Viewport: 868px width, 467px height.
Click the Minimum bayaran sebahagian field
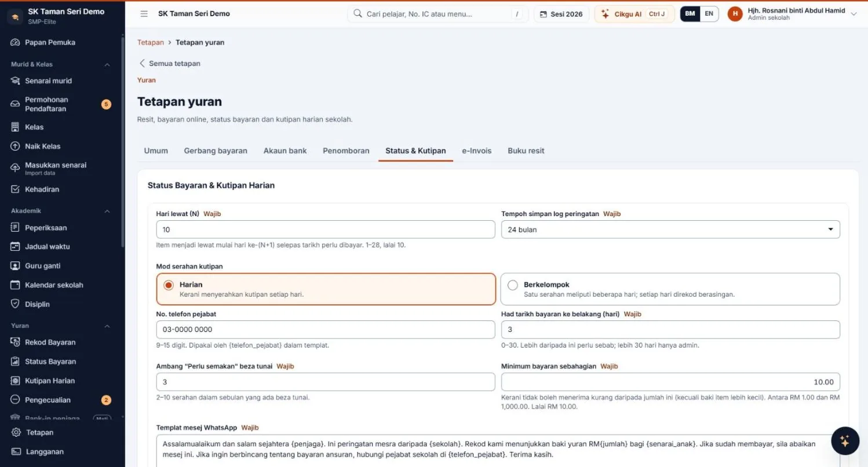670,382
